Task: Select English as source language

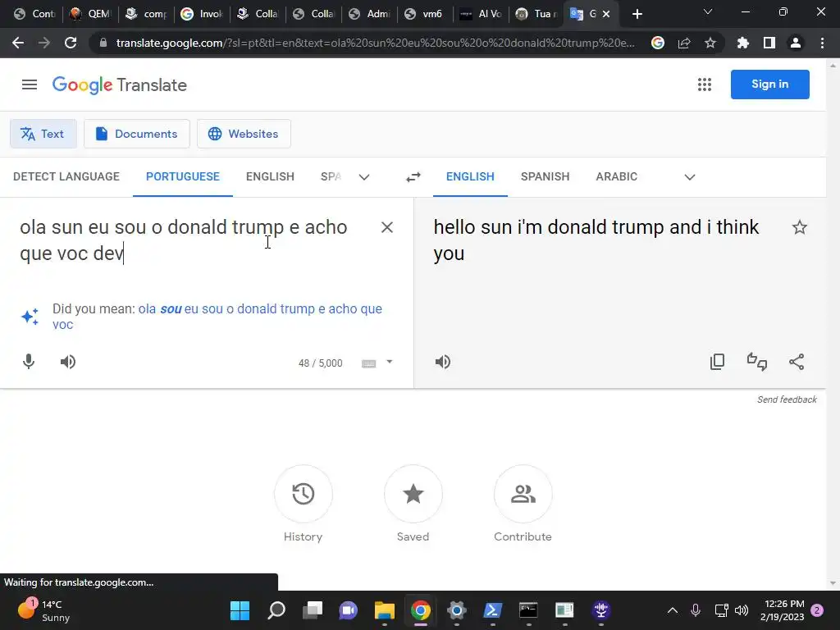Action: 270,177
